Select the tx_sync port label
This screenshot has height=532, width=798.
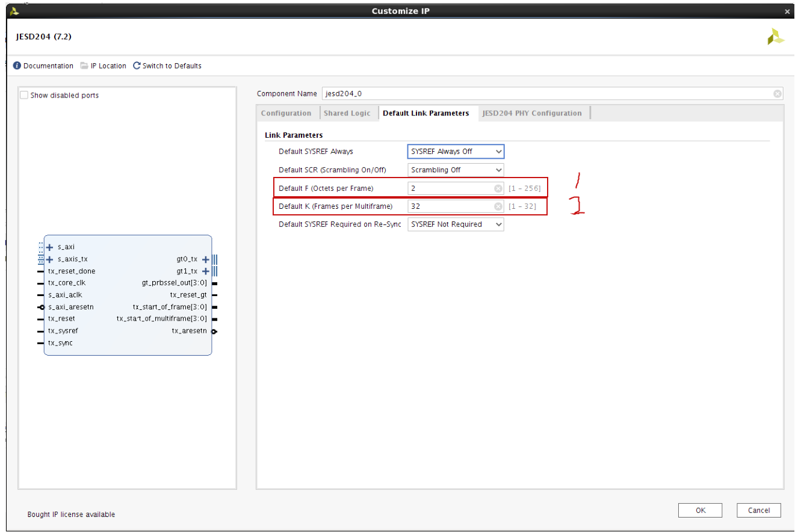click(60, 343)
